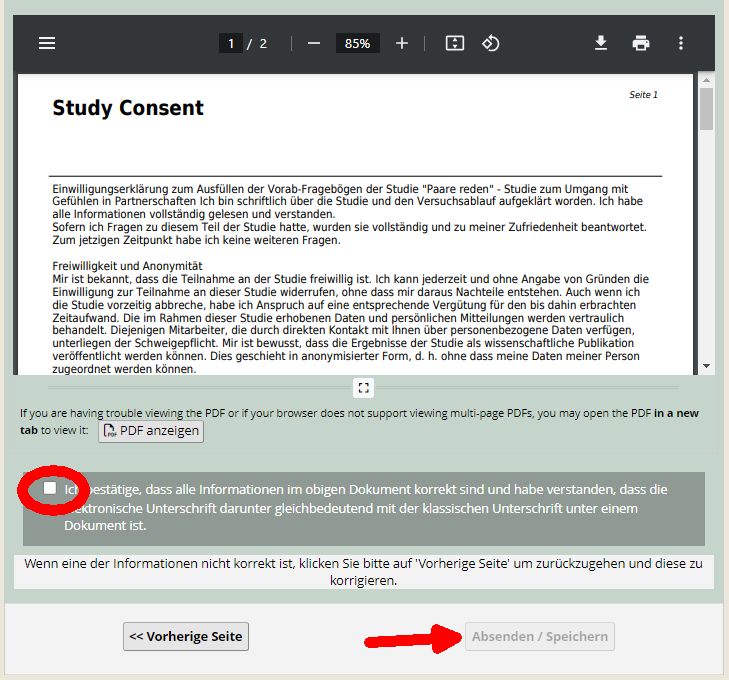Toggle fit to page in PDF toolbar
Viewport: 729px width, 680px height.
455,43
